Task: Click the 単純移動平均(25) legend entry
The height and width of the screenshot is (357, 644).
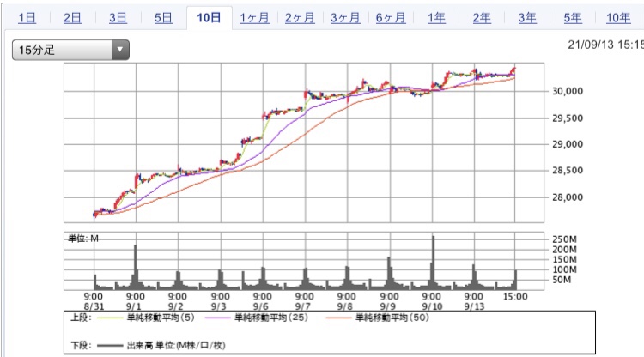Action: tap(256, 318)
